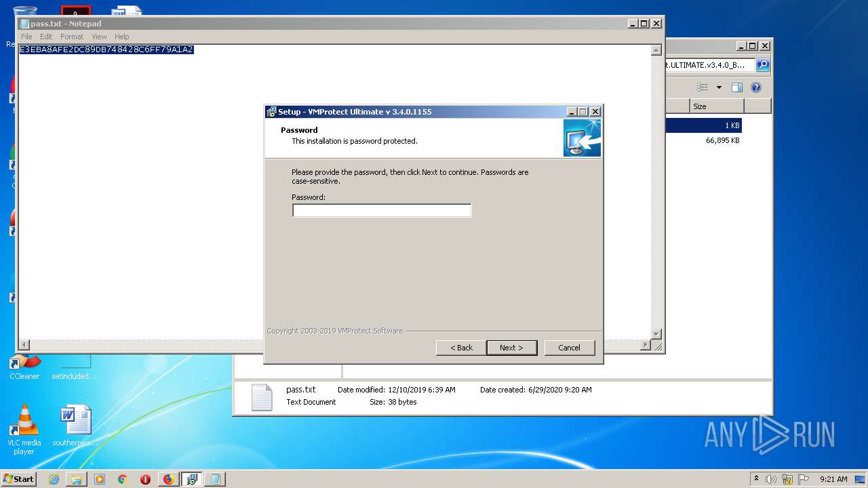Viewport: 868px width, 488px height.
Task: Change view icon in Explorer toolbar
Action: 703,87
